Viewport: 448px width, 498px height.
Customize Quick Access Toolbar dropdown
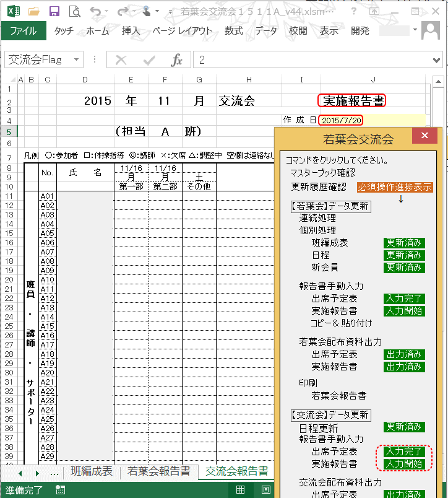pos(170,12)
